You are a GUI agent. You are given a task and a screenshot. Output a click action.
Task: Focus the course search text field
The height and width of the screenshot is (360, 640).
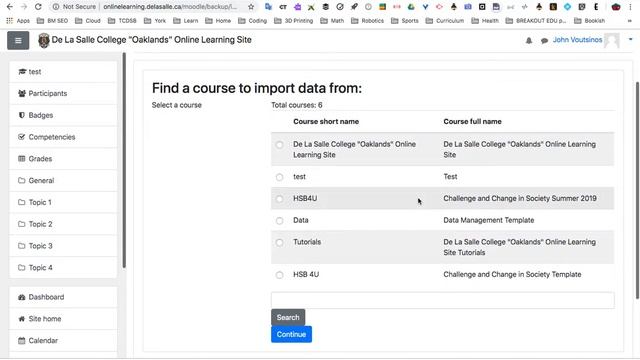coord(442,300)
